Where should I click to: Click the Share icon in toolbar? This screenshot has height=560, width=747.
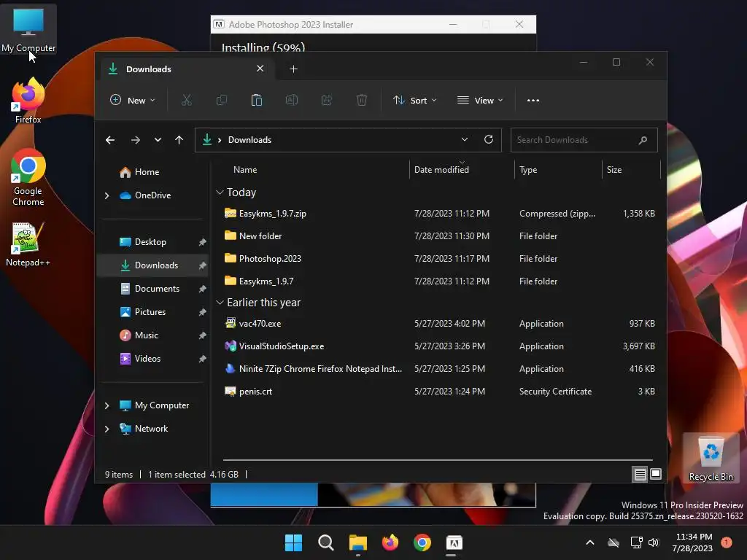327,100
